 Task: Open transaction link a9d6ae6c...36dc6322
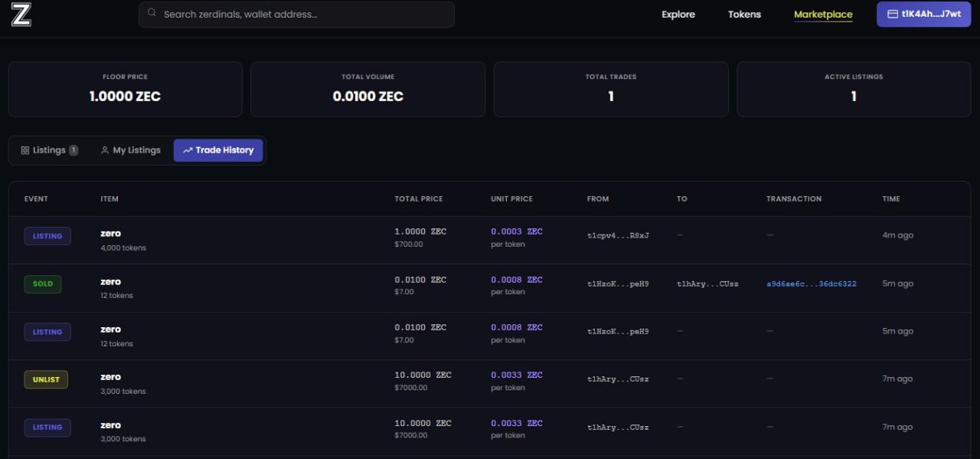pos(811,284)
